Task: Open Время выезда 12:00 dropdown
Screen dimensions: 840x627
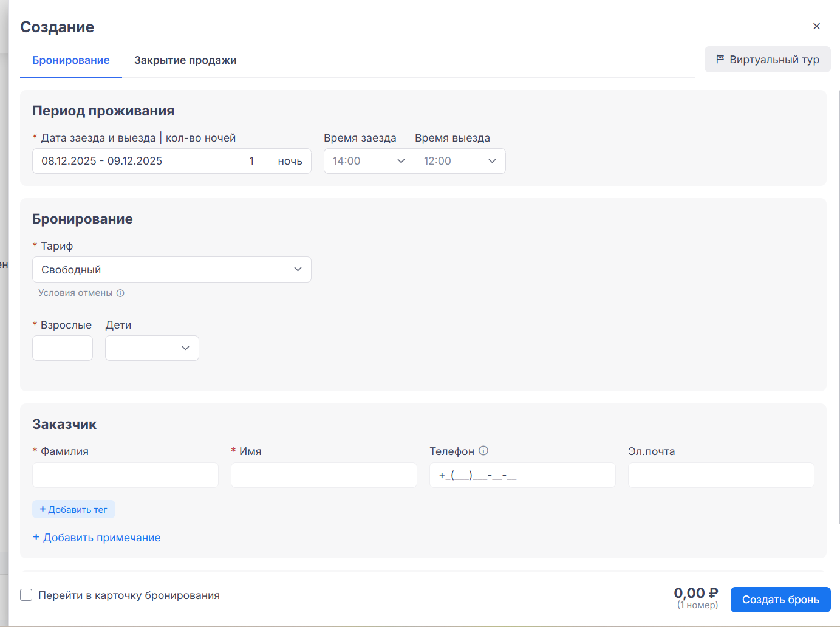Action: pyautogui.click(x=460, y=161)
